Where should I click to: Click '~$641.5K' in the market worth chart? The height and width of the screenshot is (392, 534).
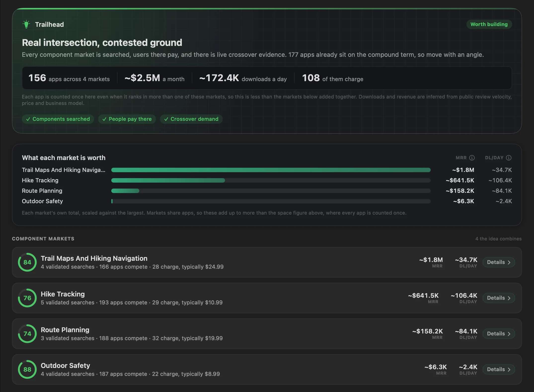point(460,180)
